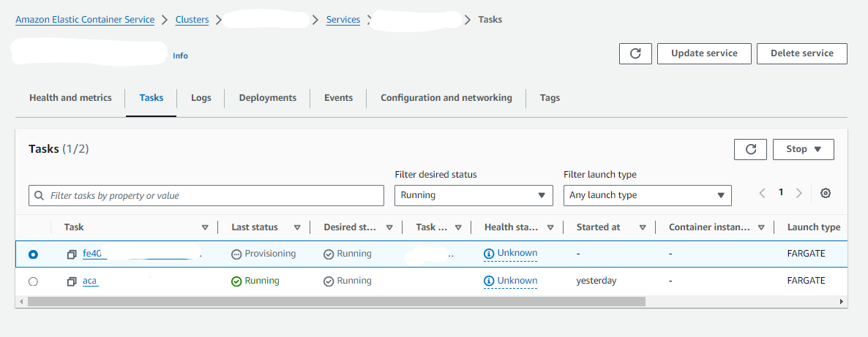The height and width of the screenshot is (337, 868).
Task: Click the Update service button
Action: tap(704, 53)
